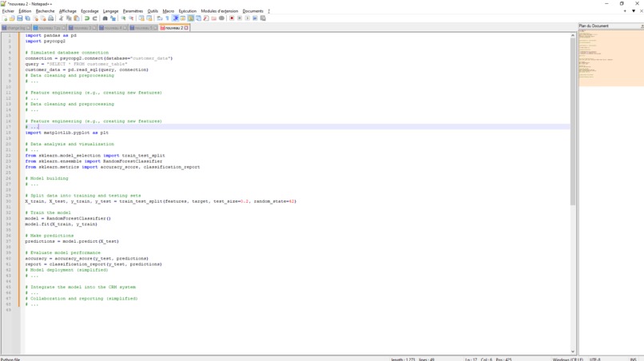Click the Monitoring eye toolbar icon
This screenshot has width=644, height=361.
point(221,18)
